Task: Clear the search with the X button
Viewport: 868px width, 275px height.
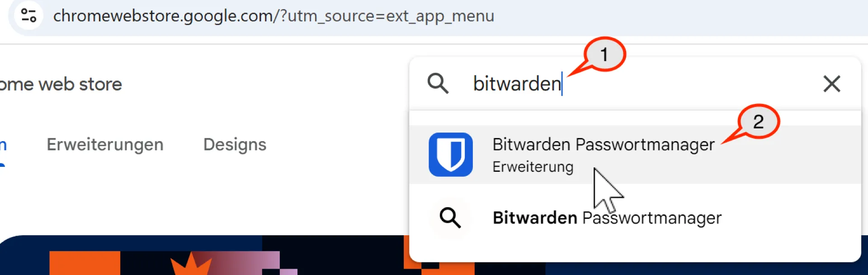Action: point(831,84)
